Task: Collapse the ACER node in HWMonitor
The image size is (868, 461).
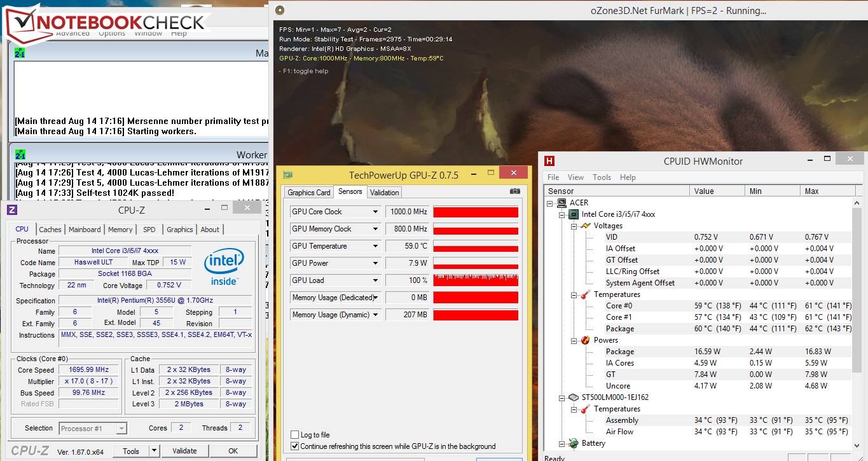Action: click(x=551, y=203)
